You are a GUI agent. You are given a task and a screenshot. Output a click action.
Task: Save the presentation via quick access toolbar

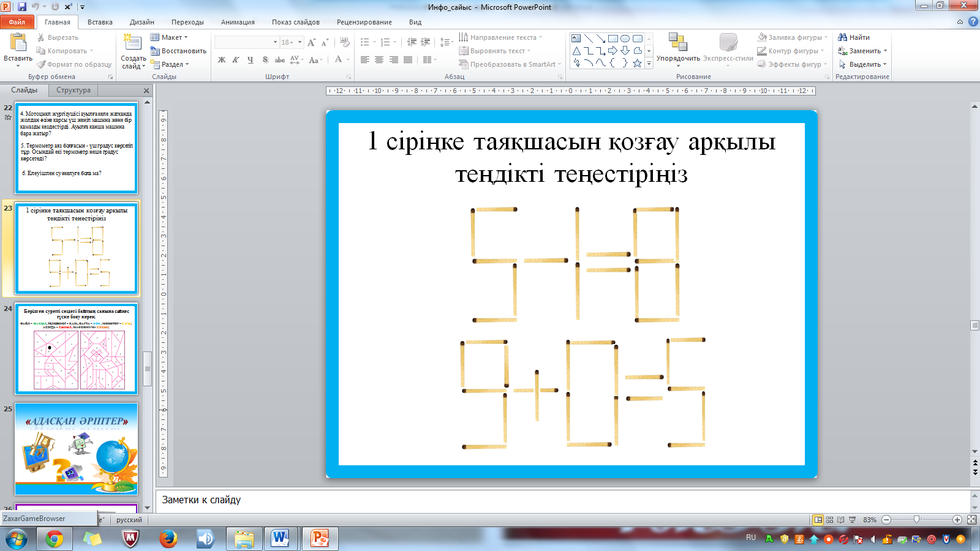tap(22, 7)
